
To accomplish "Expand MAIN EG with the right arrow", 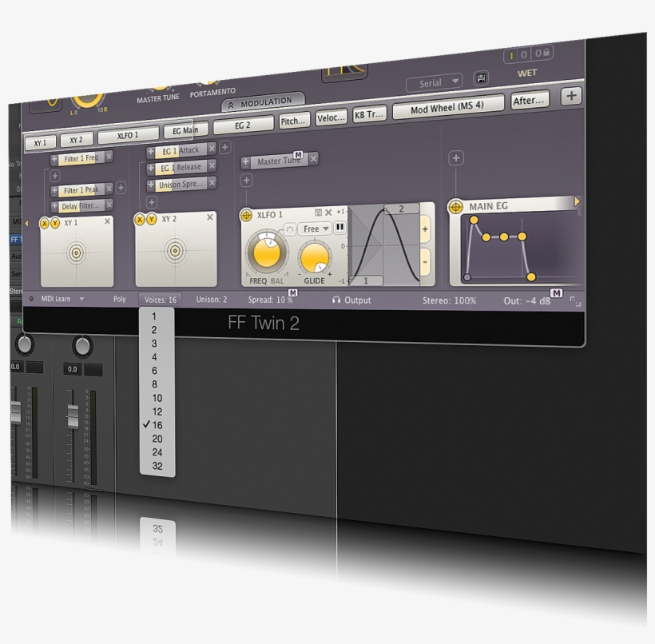I will click(x=577, y=201).
